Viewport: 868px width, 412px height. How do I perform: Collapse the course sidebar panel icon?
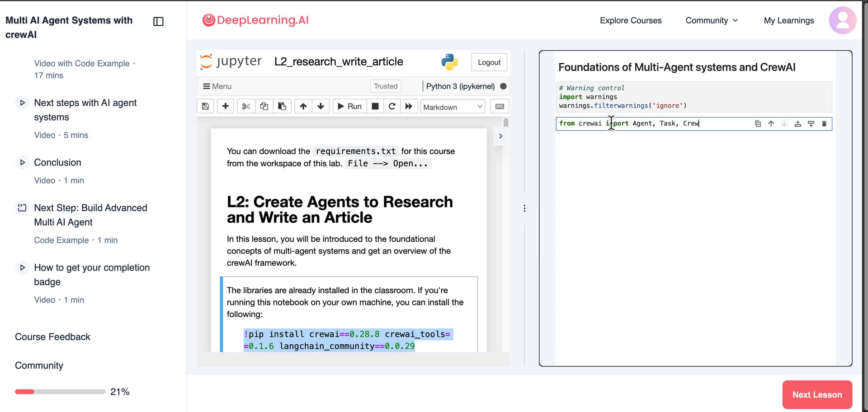[158, 21]
